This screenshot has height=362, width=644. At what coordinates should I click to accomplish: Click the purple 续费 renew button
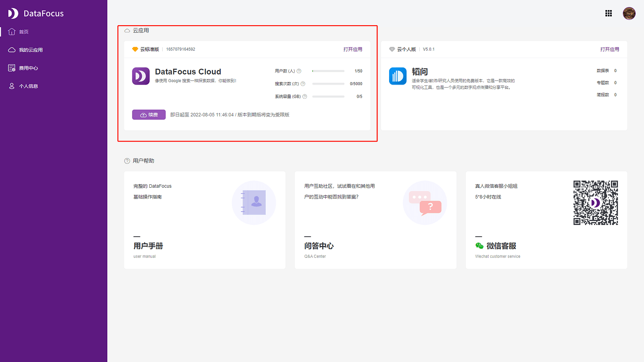point(149,115)
